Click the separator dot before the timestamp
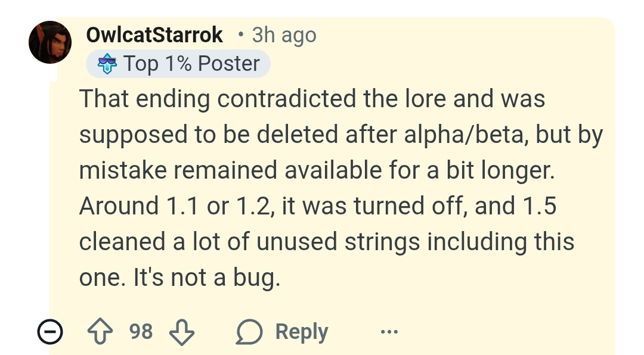Viewport: 644px width, 355px height. [241, 35]
